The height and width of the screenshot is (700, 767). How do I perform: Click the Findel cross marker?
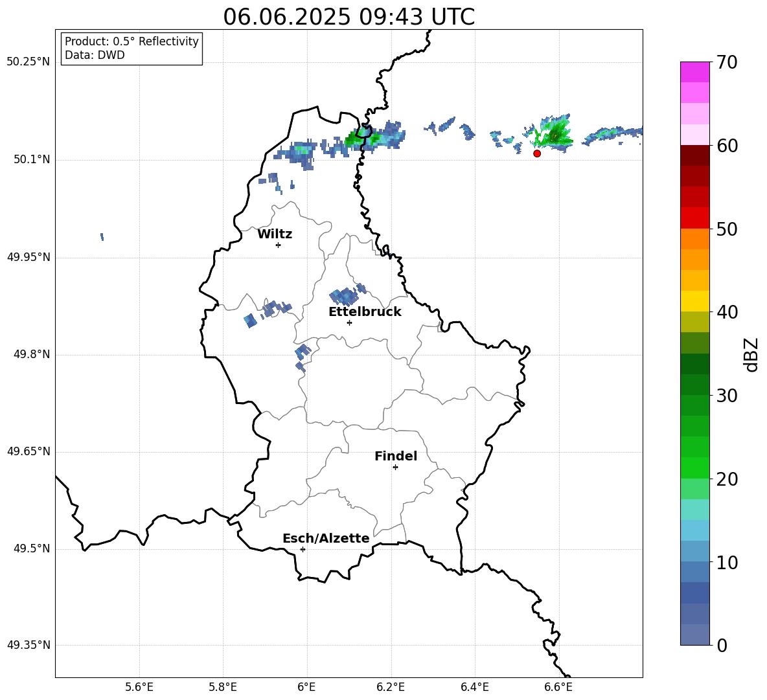point(395,468)
